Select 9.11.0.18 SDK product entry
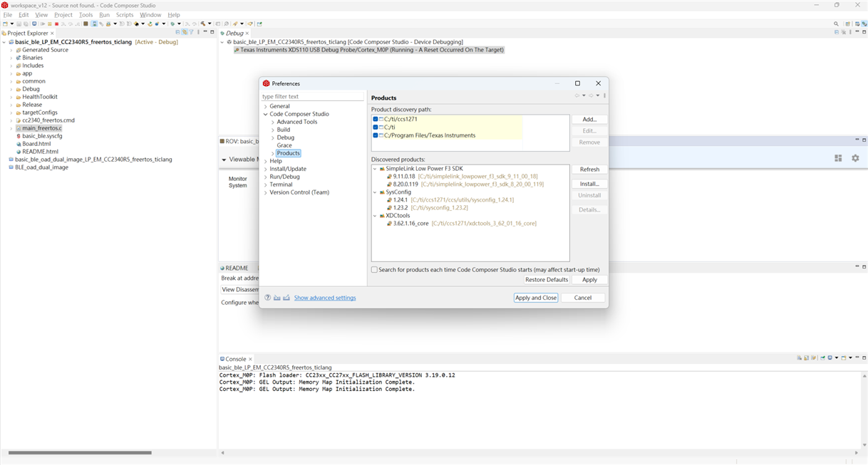Viewport: 868px width, 465px height. pyautogui.click(x=463, y=177)
